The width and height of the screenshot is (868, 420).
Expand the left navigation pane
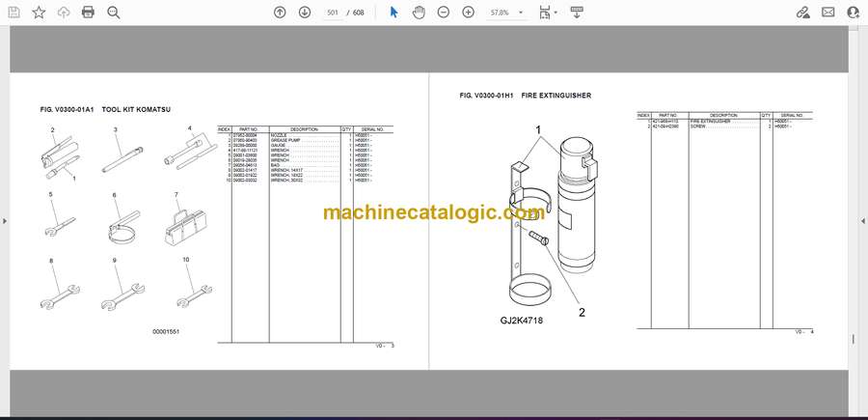pyautogui.click(x=5, y=221)
